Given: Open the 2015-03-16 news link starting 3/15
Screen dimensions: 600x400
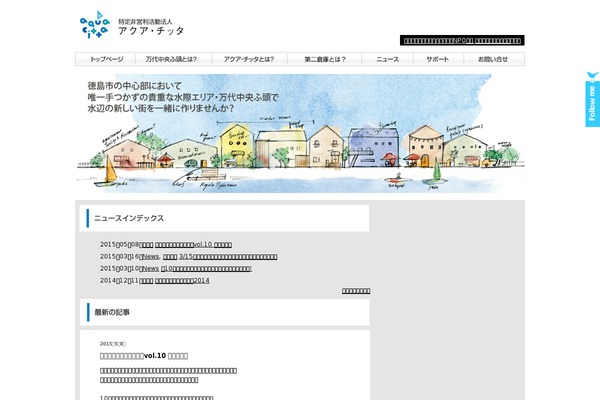Looking at the screenshot, I should click(228, 256).
